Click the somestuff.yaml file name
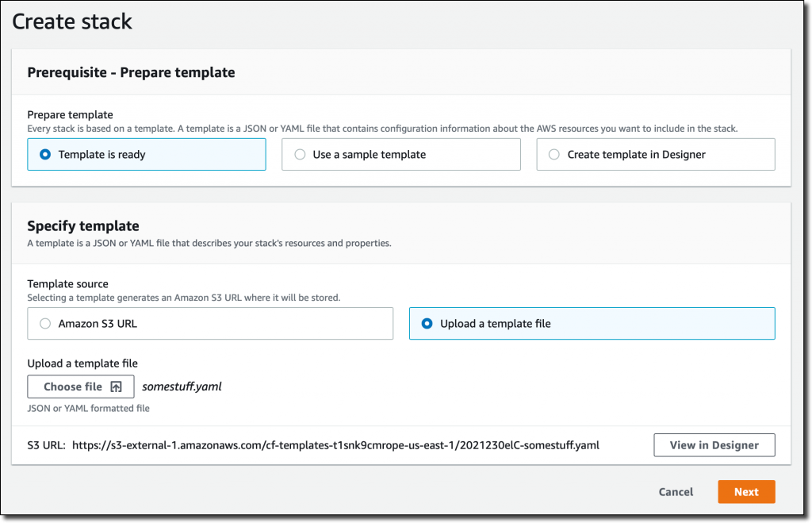The height and width of the screenshot is (523, 812). pos(182,386)
